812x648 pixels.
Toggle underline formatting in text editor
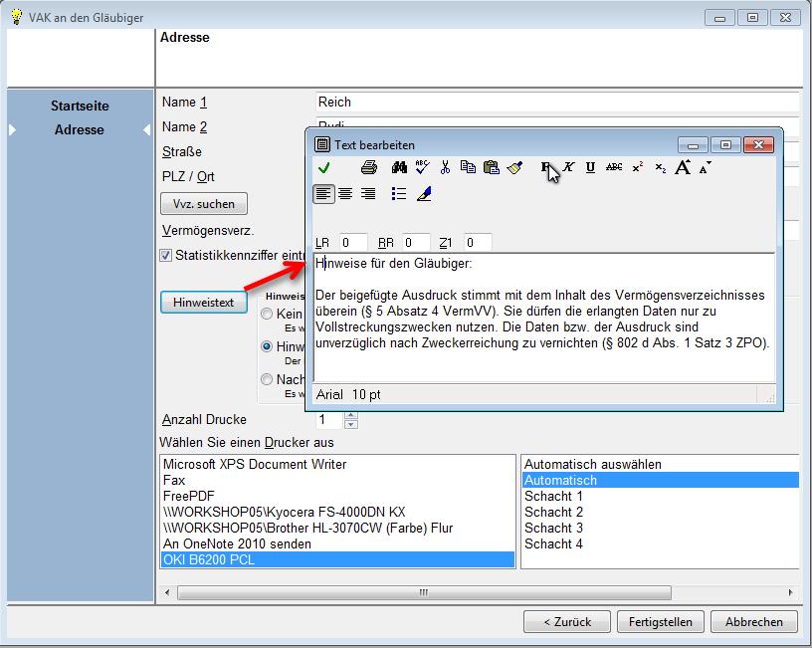coord(590,168)
